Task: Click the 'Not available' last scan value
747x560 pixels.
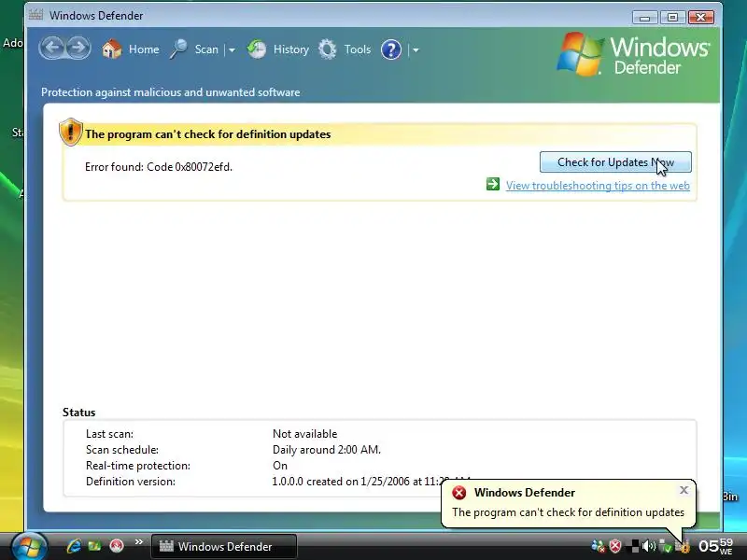Action: point(305,434)
